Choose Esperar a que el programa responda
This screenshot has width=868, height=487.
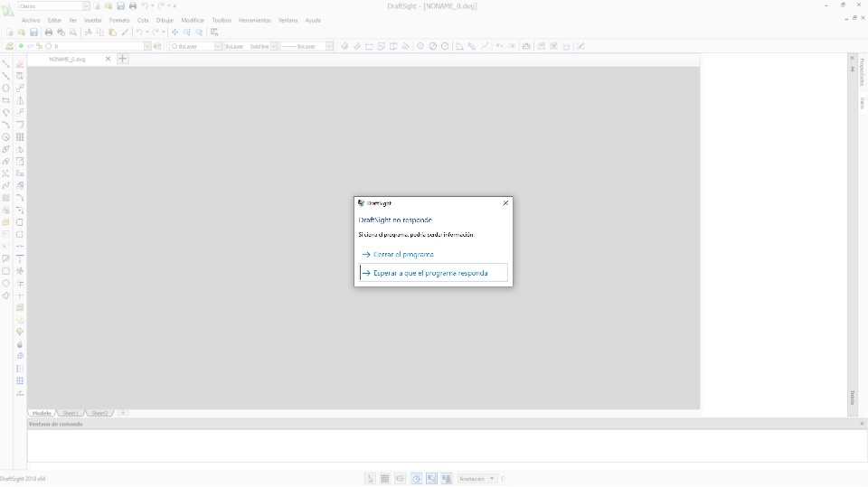tap(430, 273)
